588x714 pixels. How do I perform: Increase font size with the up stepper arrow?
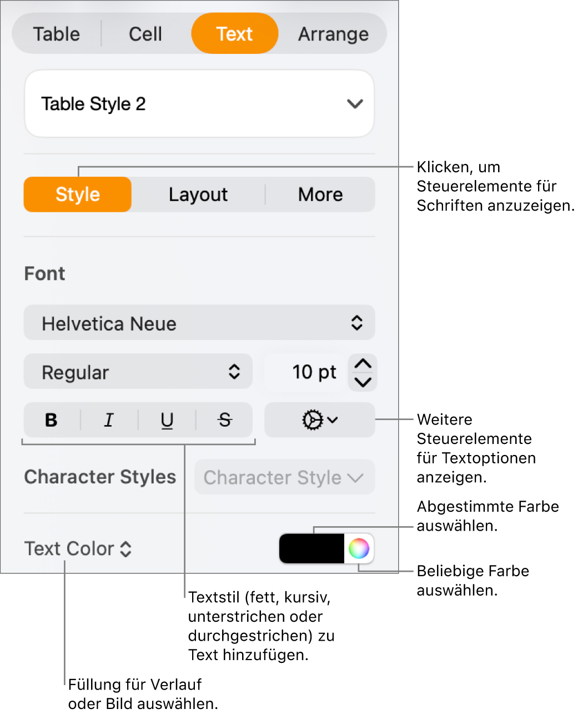[363, 362]
